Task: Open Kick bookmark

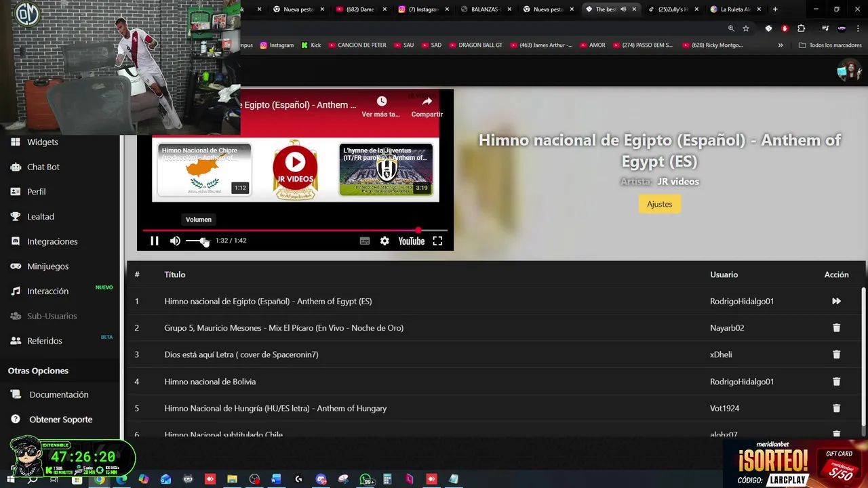Action: pyautogui.click(x=311, y=45)
